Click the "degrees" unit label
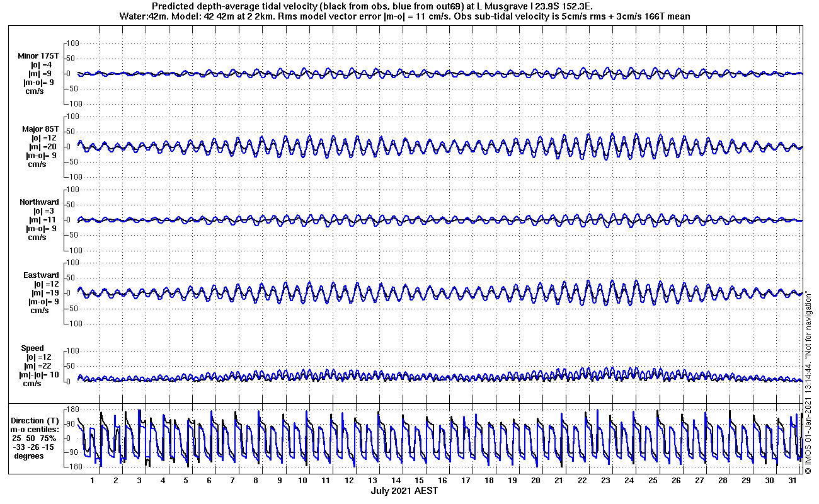Viewport: 819px width, 504px height. 29,455
